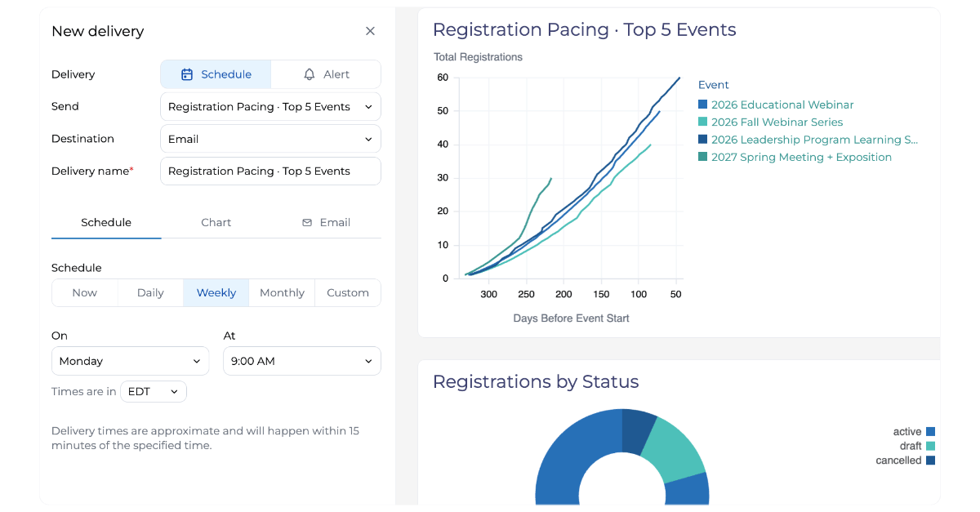Choose the Monthly schedule option
The width and height of the screenshot is (980, 512).
[282, 293]
